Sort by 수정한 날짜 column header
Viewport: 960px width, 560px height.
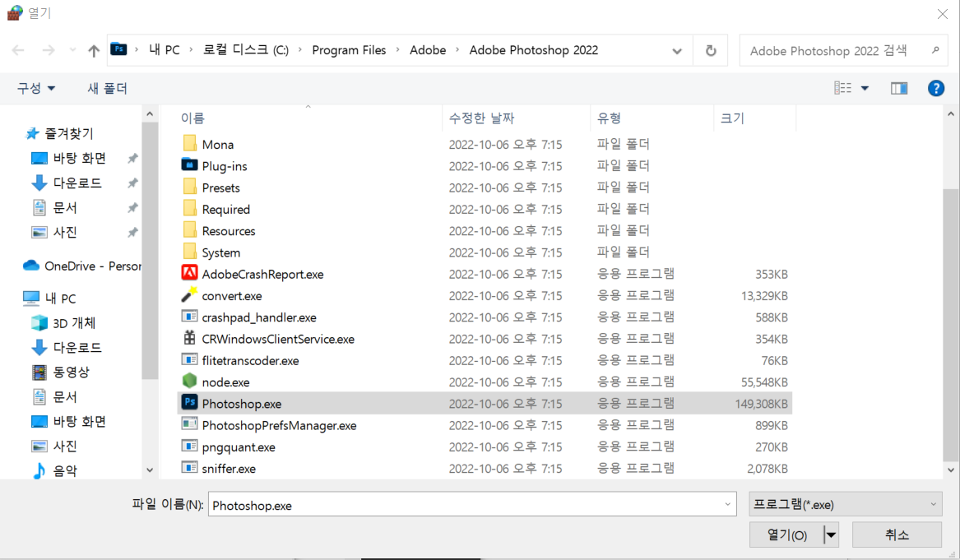[481, 118]
